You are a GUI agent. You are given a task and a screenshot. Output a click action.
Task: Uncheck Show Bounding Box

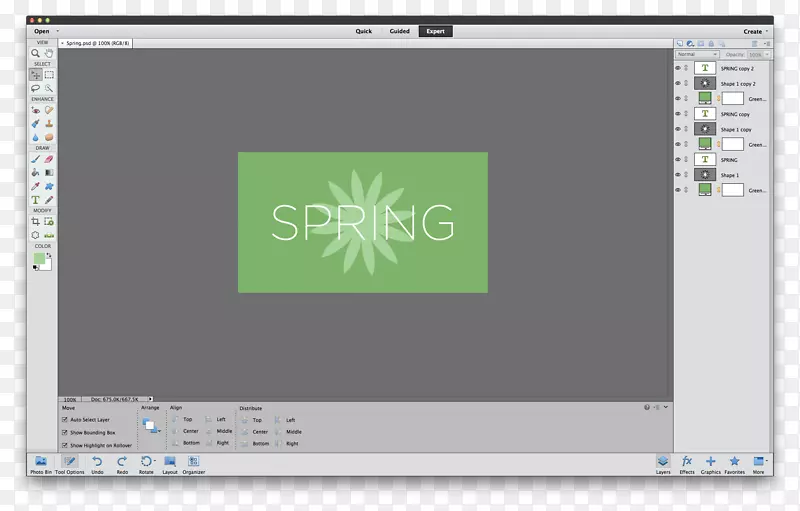point(65,432)
